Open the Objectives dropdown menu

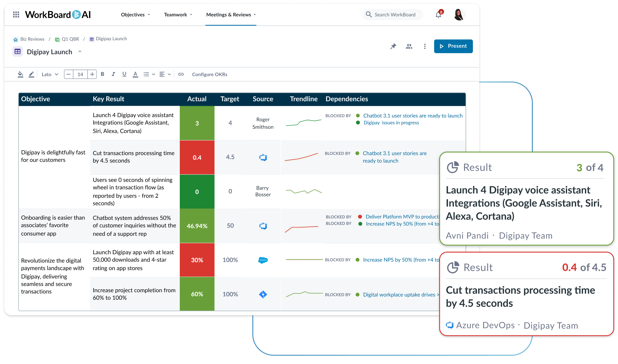point(135,15)
